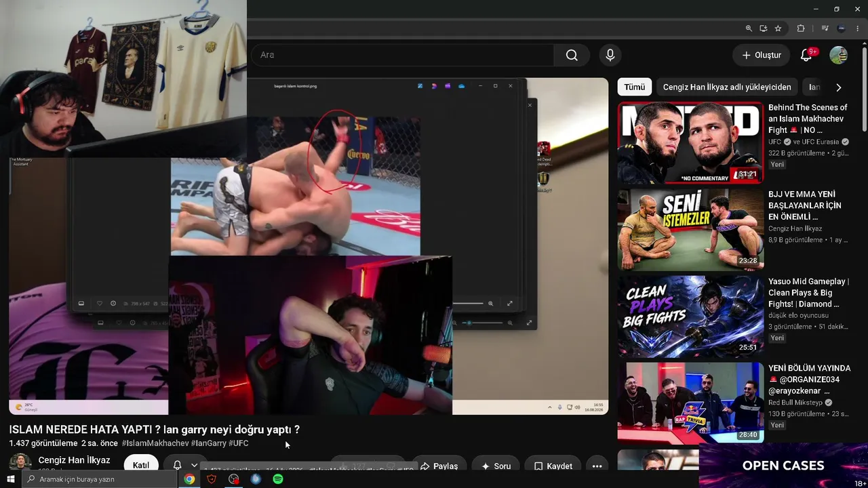The height and width of the screenshot is (488, 868).
Task: Select the Tümü filter chip
Action: tap(635, 87)
